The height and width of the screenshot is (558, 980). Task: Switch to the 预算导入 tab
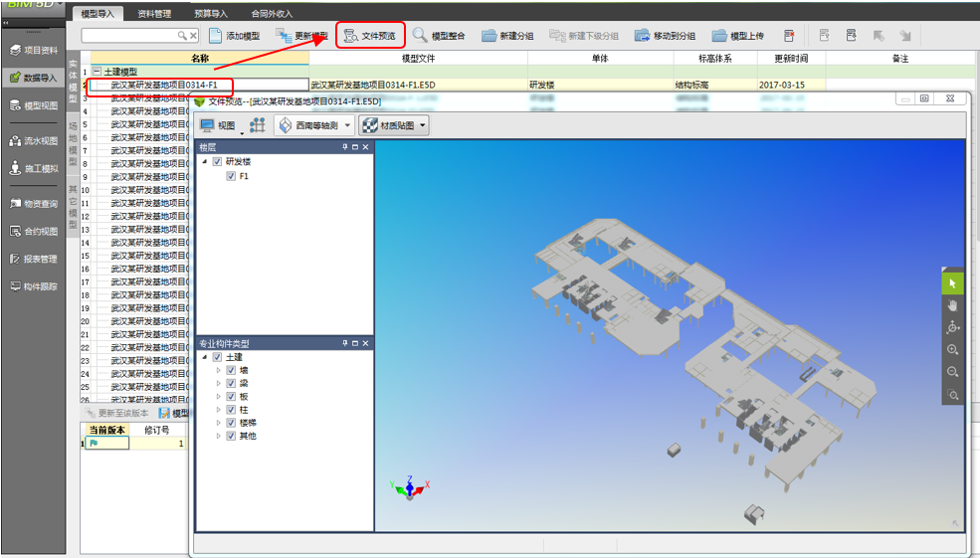[211, 14]
